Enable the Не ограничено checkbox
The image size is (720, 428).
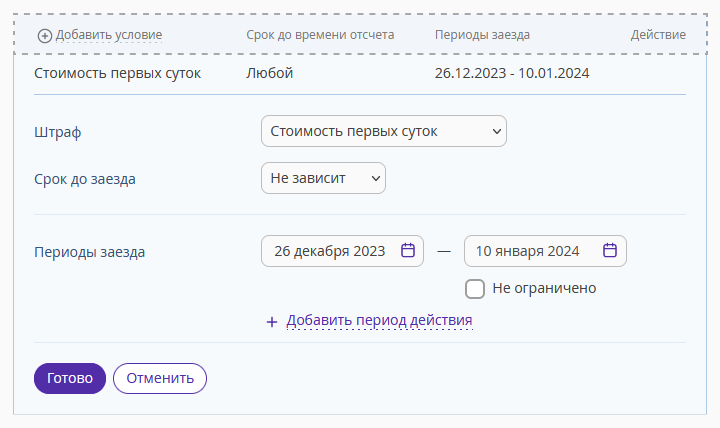point(475,289)
